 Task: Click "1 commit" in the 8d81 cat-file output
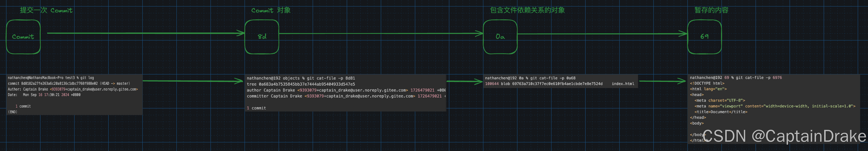pyautogui.click(x=256, y=108)
